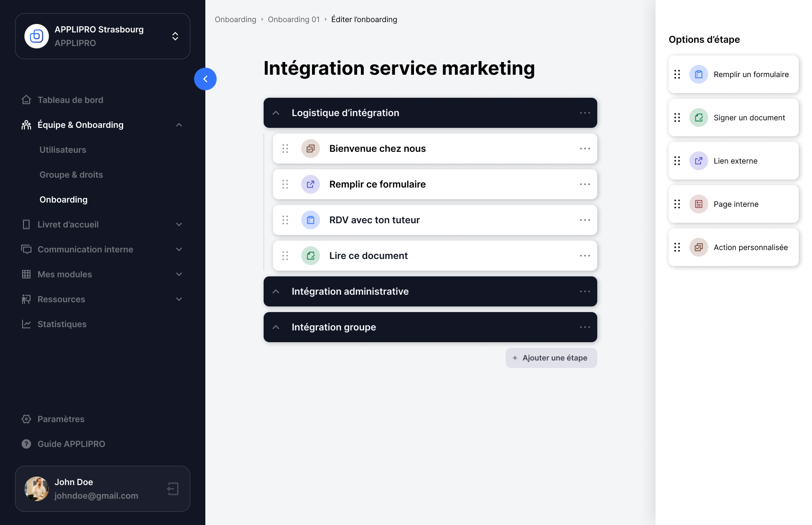Viewport: 812px width, 525px height.
Task: Open Utilisateurs in the sidebar
Action: tap(63, 150)
